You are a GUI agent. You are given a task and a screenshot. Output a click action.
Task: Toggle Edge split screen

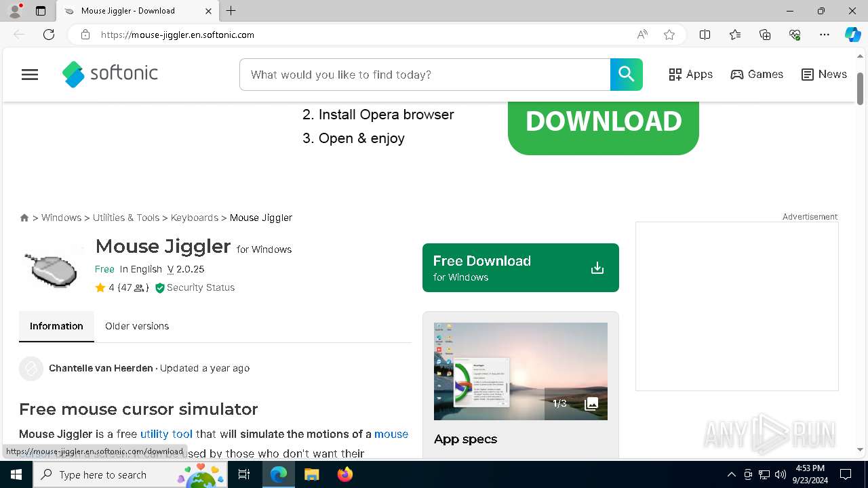pos(705,35)
